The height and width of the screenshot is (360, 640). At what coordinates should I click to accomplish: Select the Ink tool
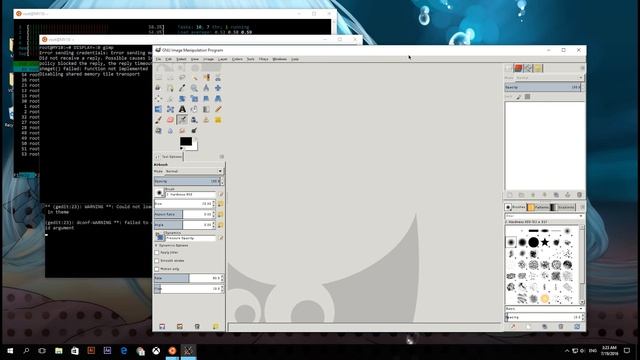point(194,120)
